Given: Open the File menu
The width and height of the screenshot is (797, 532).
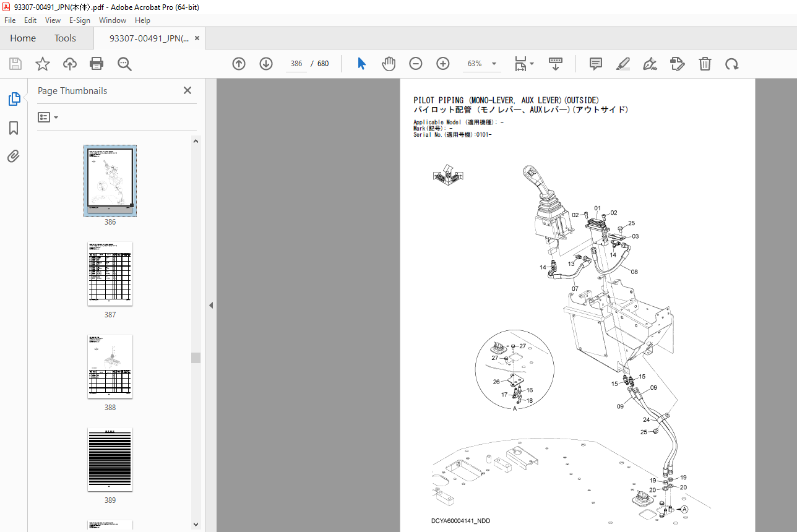Looking at the screenshot, I should point(10,20).
